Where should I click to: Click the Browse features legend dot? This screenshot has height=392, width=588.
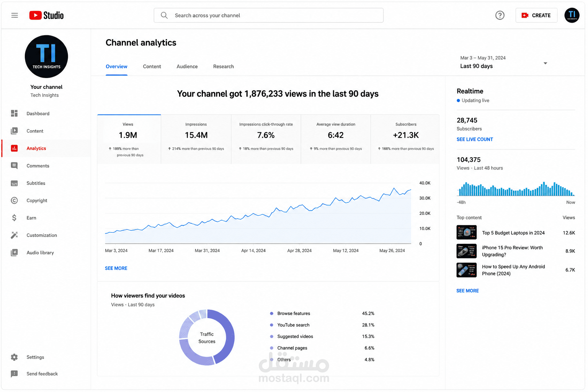[x=271, y=314]
